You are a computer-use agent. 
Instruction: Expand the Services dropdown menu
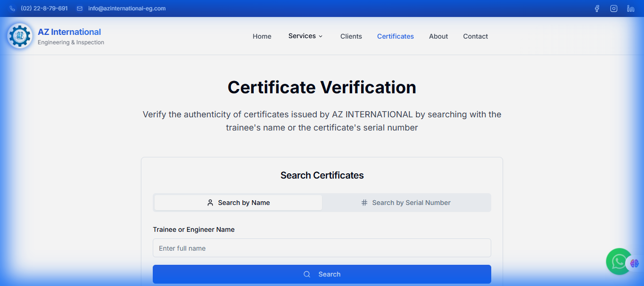tap(302, 36)
